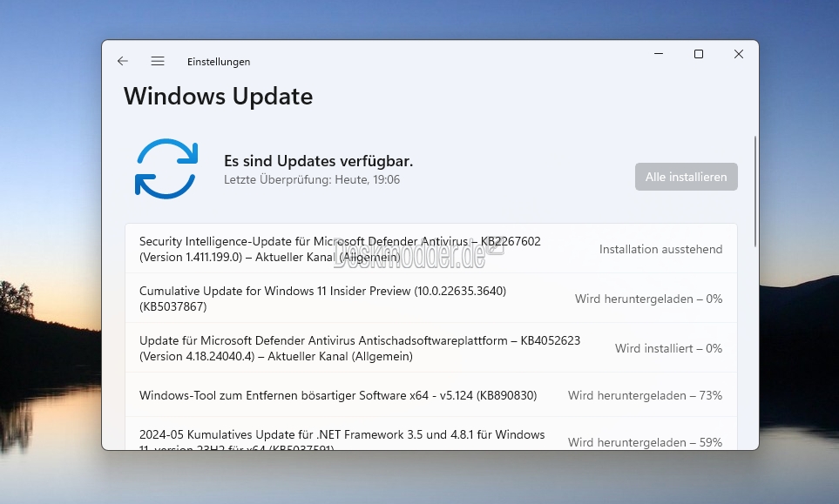Click the Wird installiert – 0% status
Screen dimensions: 839x504
pos(669,348)
